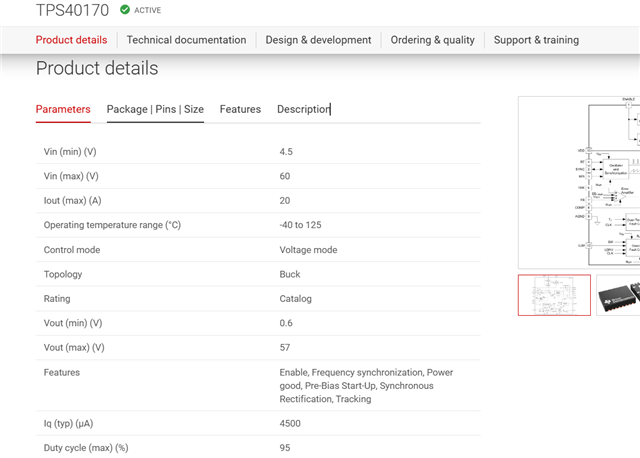The image size is (640, 458).
Task: Click the Catalog rating value
Action: point(296,298)
